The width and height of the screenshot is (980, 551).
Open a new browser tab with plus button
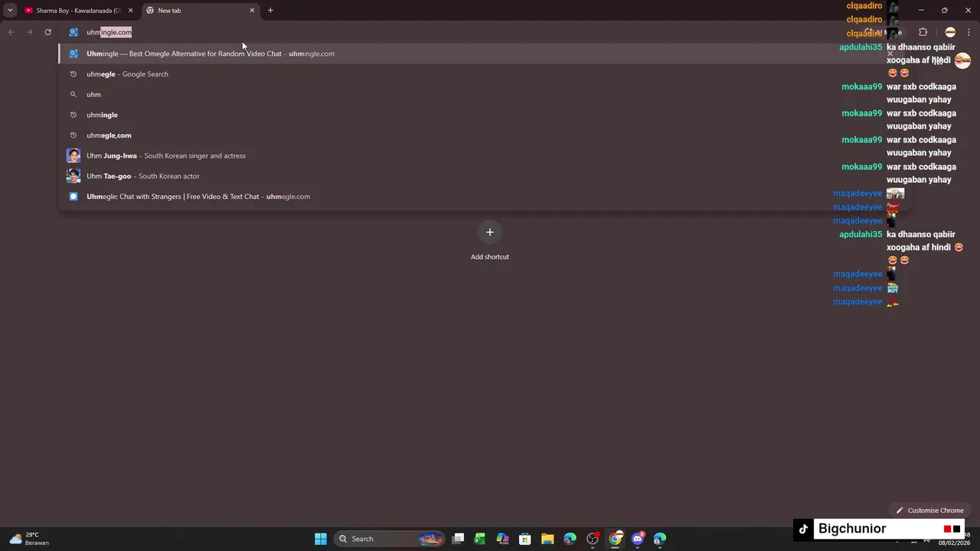tap(270, 11)
